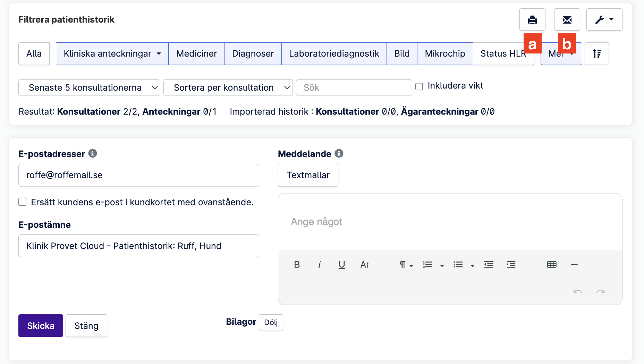
Task: Toggle the sort order icon button
Action: (x=597, y=53)
